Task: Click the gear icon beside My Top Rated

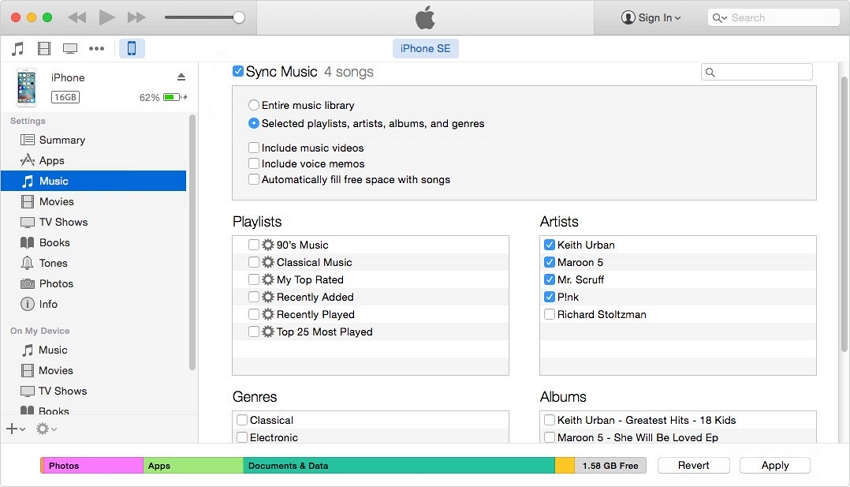Action: tap(268, 279)
